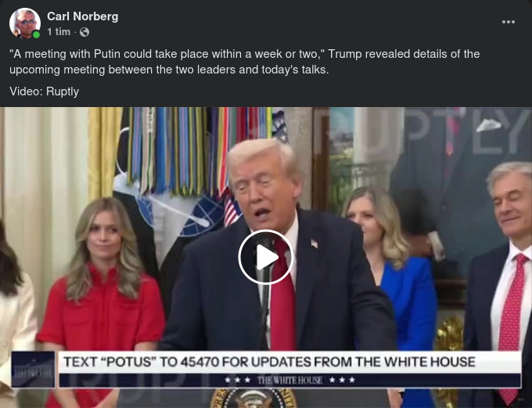Open Carl Norberg's profile picture
The height and width of the screenshot is (408, 532).
click(x=25, y=23)
